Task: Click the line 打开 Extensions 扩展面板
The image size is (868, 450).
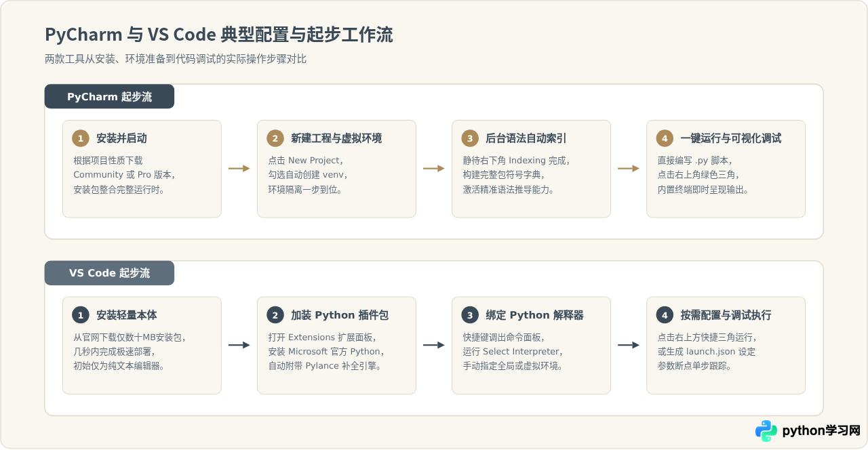Action: 322,337
